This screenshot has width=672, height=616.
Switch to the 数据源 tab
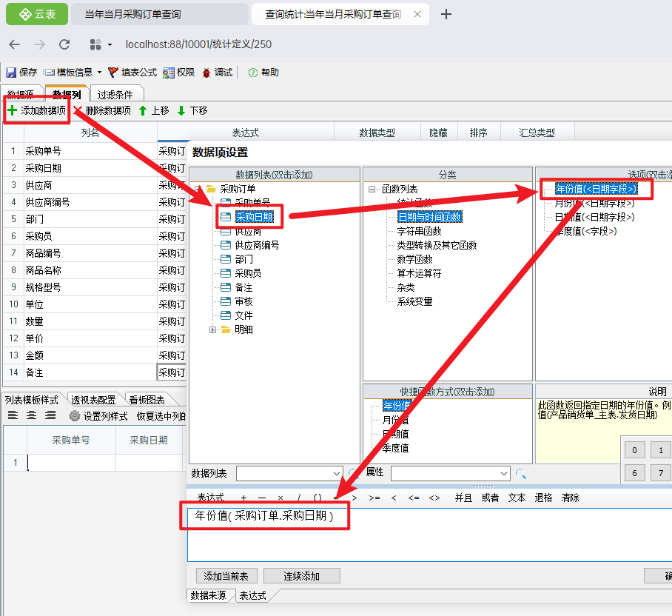[21, 94]
